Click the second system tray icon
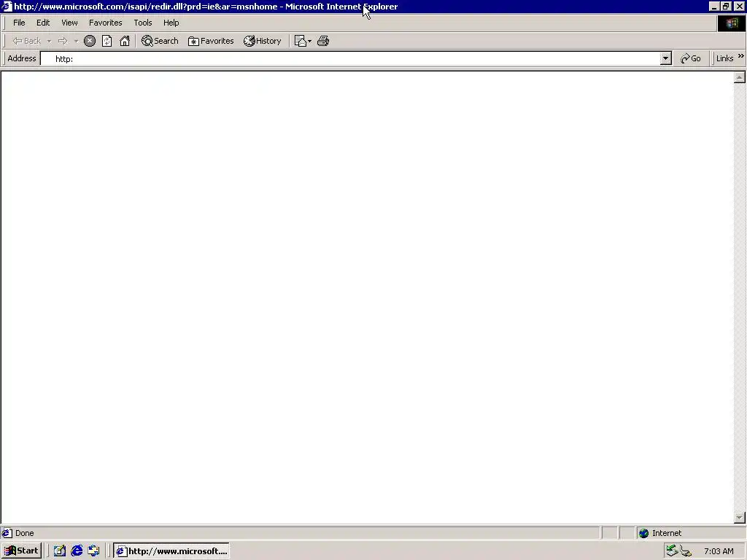747x560 pixels. click(x=686, y=551)
